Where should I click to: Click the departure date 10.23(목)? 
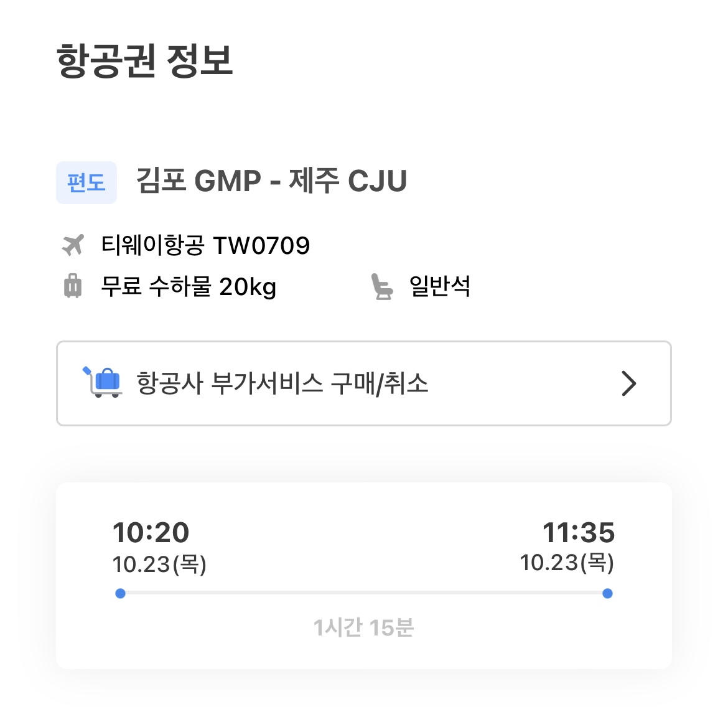[x=159, y=565]
